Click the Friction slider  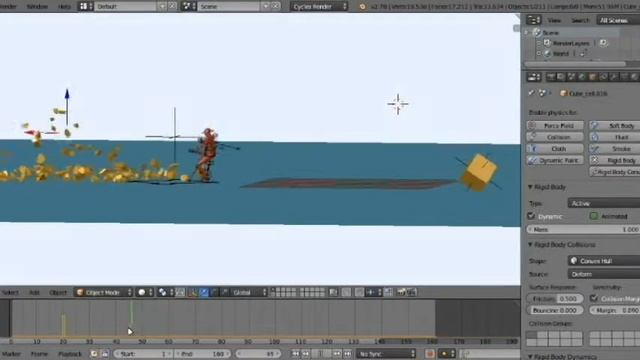555,298
